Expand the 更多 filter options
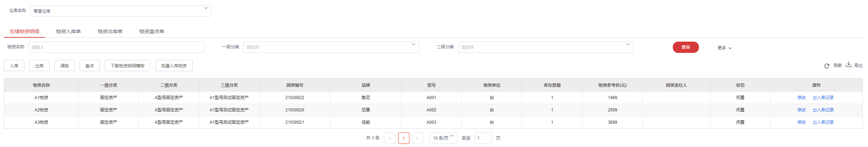The image size is (868, 147). coord(724,48)
